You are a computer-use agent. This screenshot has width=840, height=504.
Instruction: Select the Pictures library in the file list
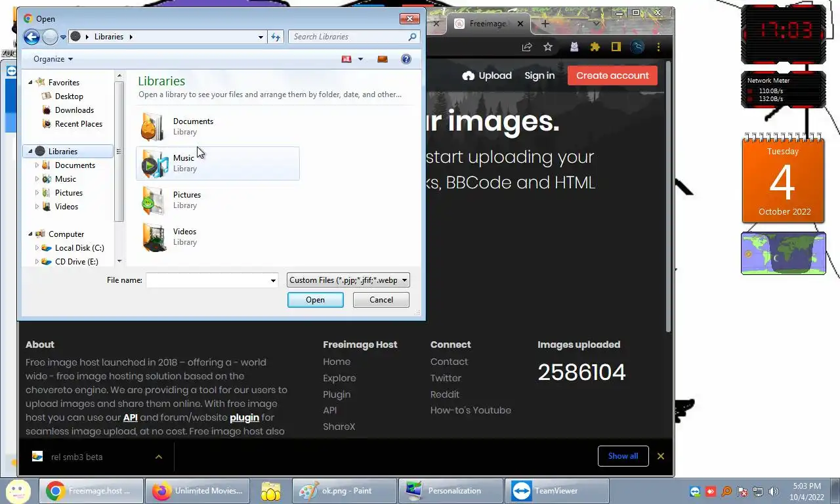click(x=217, y=200)
